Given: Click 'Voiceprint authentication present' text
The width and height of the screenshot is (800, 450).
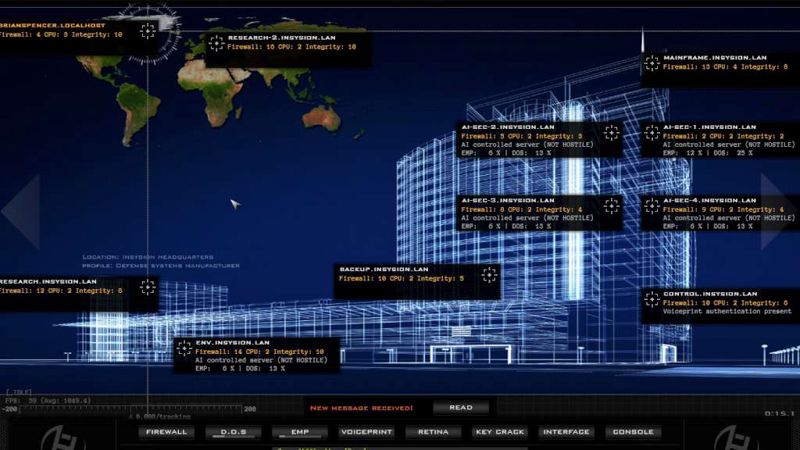Looking at the screenshot, I should 727,311.
